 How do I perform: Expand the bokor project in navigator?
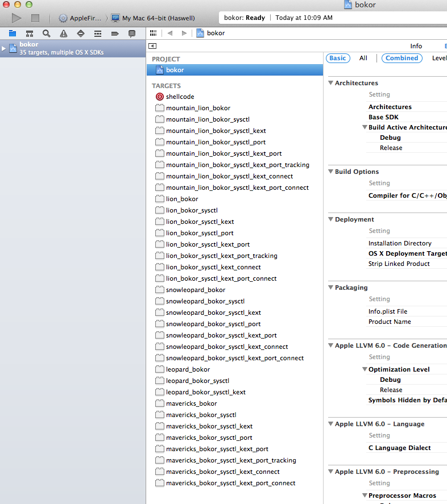pos(4,48)
